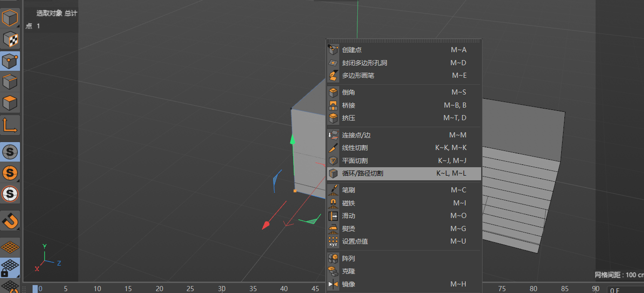
Task: Toggle the Enable Axis L-shaped icon
Action: 10,125
